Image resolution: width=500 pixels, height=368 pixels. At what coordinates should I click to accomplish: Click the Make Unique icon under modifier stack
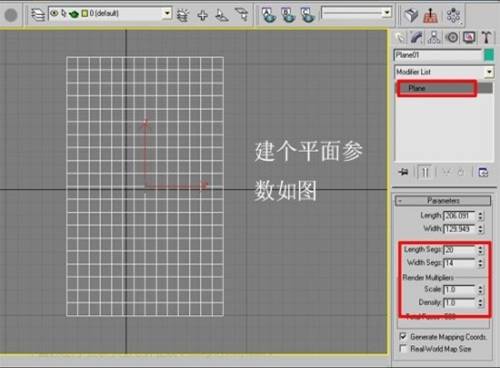click(446, 172)
